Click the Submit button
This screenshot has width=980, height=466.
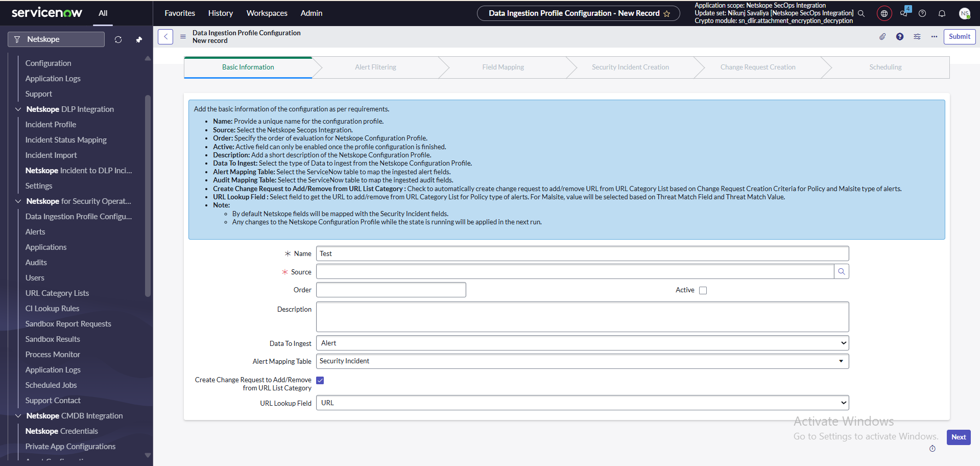pyautogui.click(x=960, y=37)
